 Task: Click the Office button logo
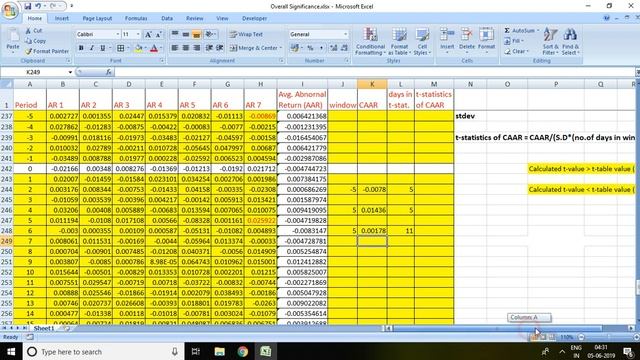(10, 10)
